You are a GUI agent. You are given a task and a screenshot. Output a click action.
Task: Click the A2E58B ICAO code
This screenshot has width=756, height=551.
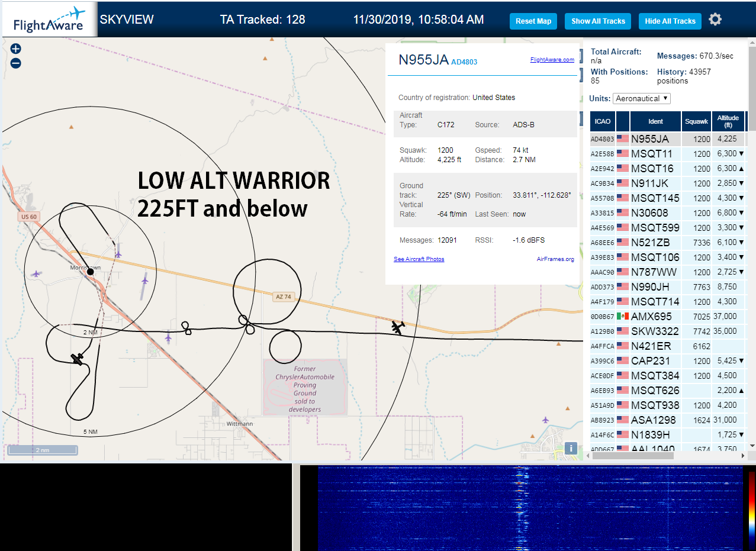[x=602, y=154]
